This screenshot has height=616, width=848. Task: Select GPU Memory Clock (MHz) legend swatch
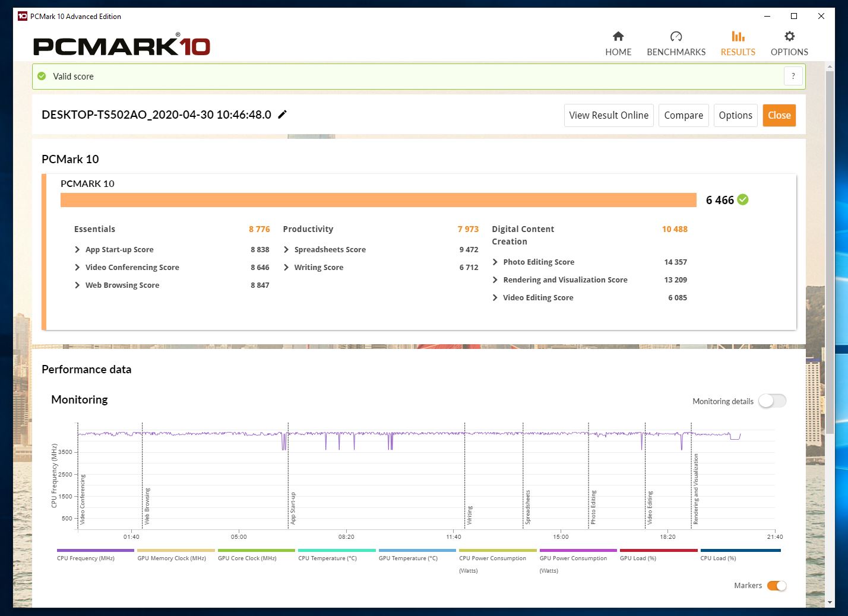(176, 550)
